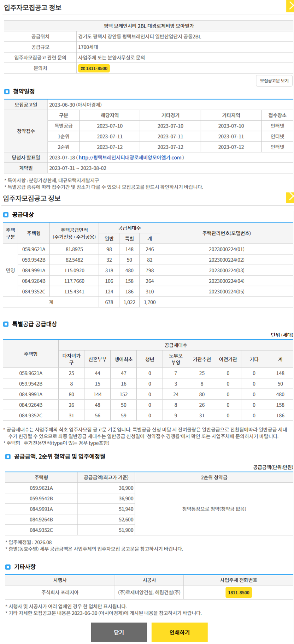
Task: Click the blue square icon beside 특별공급 공급대상
Action: [6, 324]
